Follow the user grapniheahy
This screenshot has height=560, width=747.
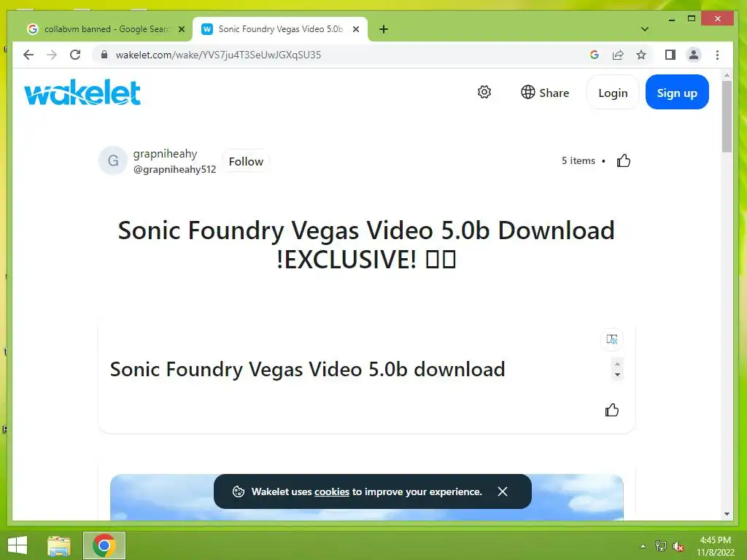pos(246,161)
